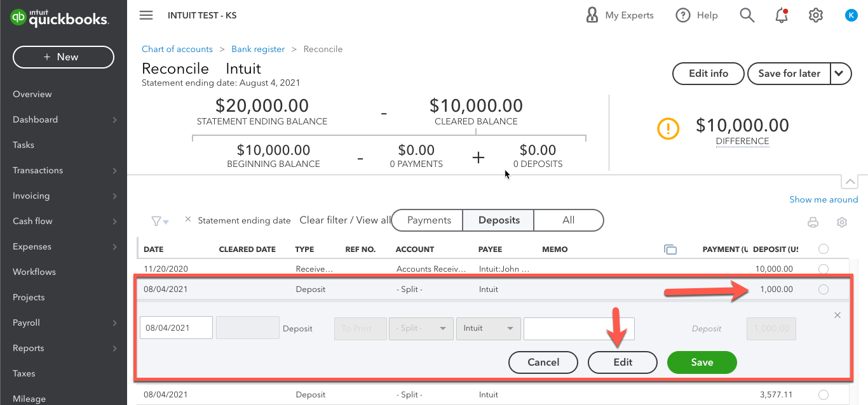Image resolution: width=868 pixels, height=405 pixels.
Task: Open the notifications bell
Action: pyautogui.click(x=781, y=15)
